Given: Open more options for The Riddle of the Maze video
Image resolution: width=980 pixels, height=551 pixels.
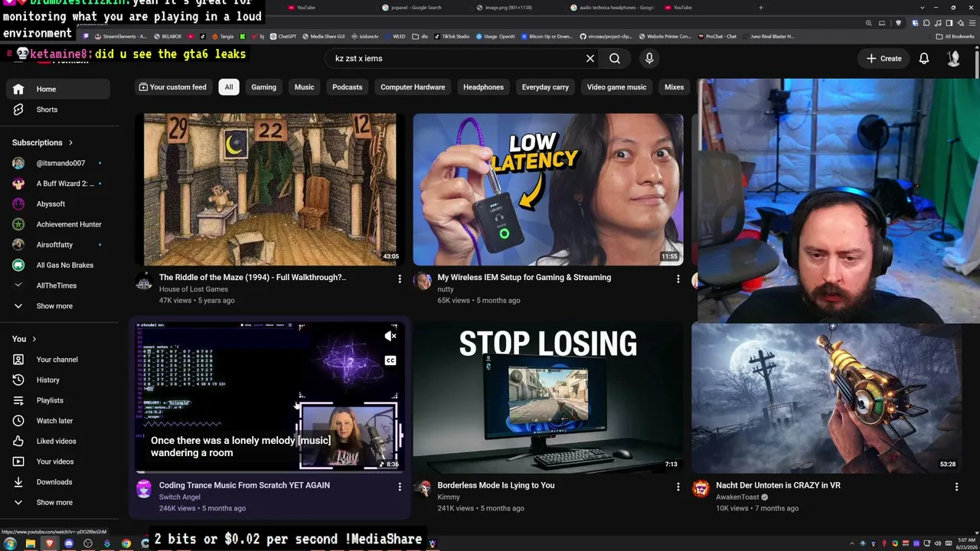Looking at the screenshot, I should (x=399, y=279).
